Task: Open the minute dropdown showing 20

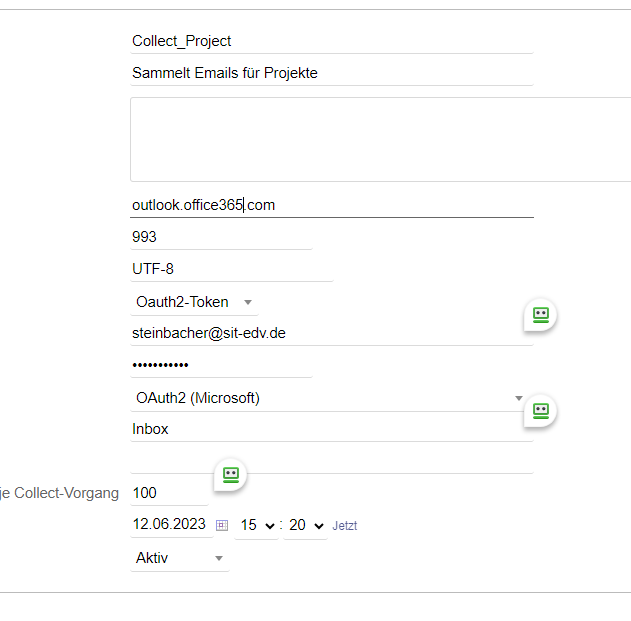Action: click(305, 525)
